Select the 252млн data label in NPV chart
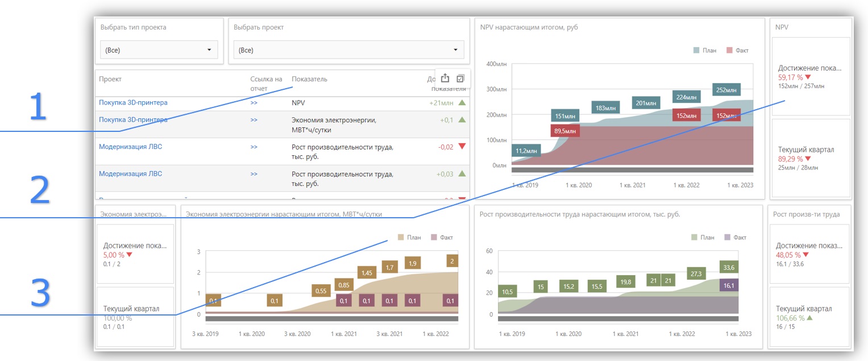The image size is (868, 361). (726, 90)
